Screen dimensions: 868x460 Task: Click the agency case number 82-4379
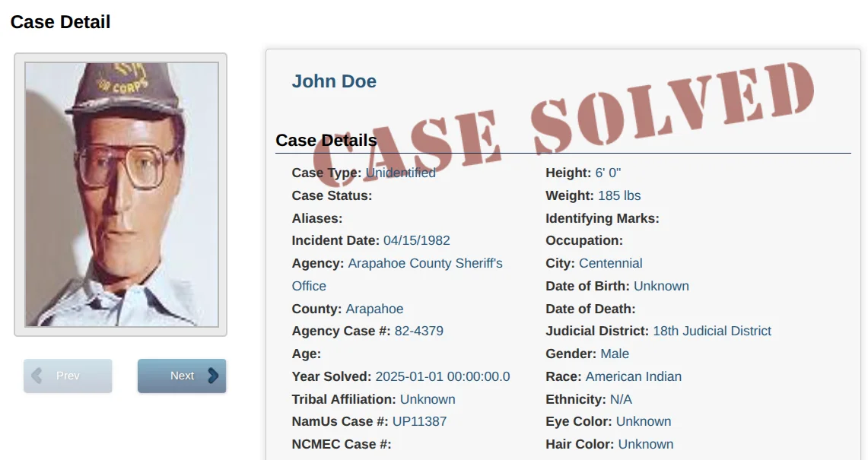tap(418, 331)
